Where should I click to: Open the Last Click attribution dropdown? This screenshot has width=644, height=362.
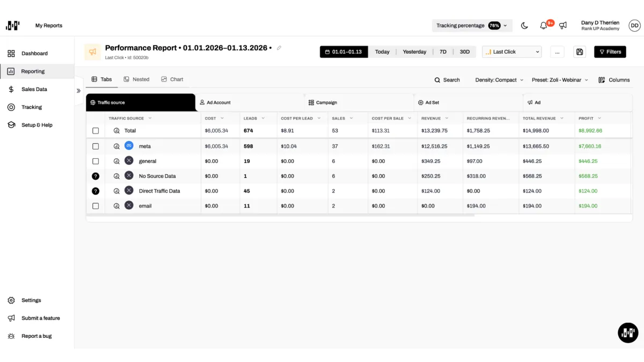[512, 51]
